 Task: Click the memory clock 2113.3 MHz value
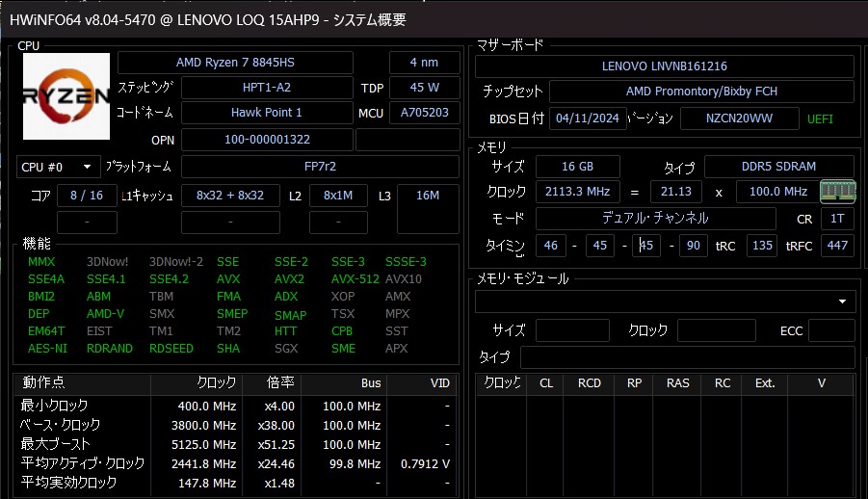577,192
